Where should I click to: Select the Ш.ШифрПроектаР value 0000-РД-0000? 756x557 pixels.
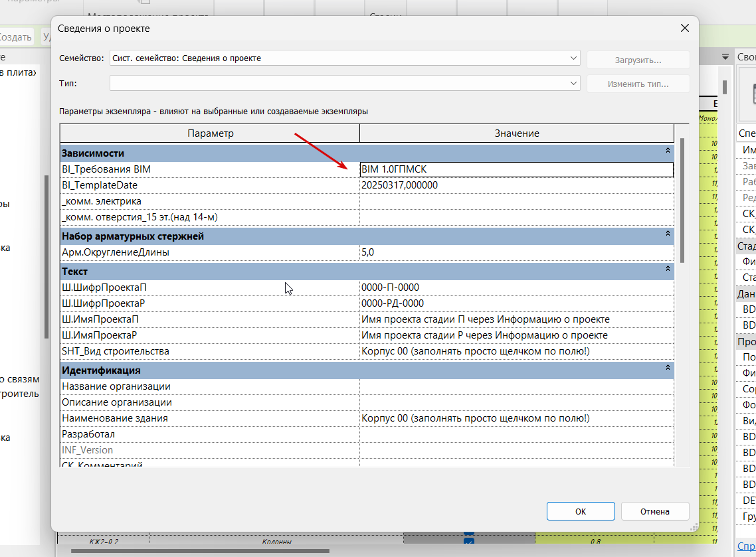(393, 303)
